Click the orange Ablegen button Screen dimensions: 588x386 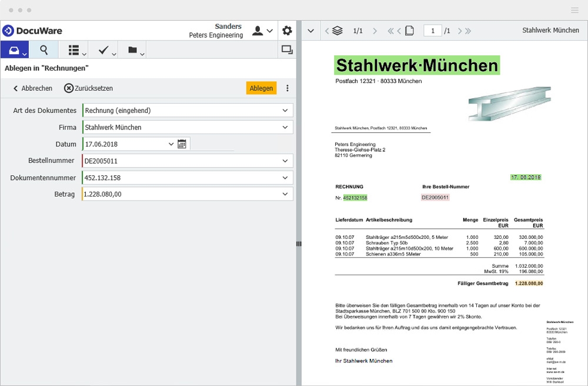click(x=262, y=88)
